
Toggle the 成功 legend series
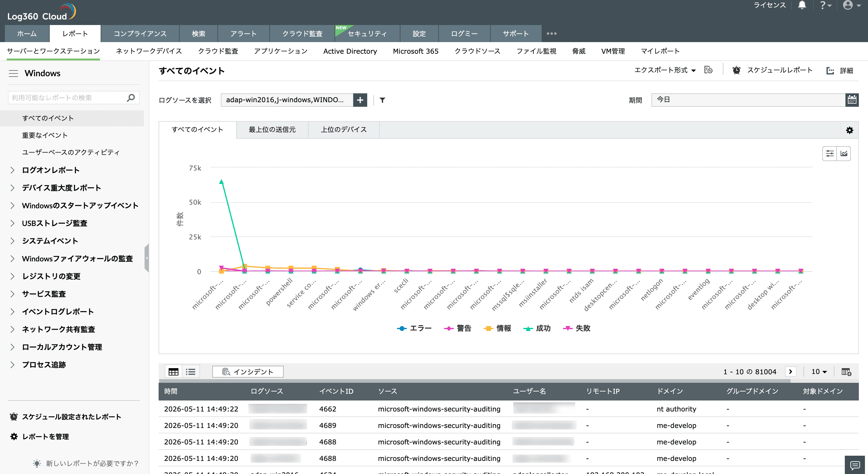(537, 329)
